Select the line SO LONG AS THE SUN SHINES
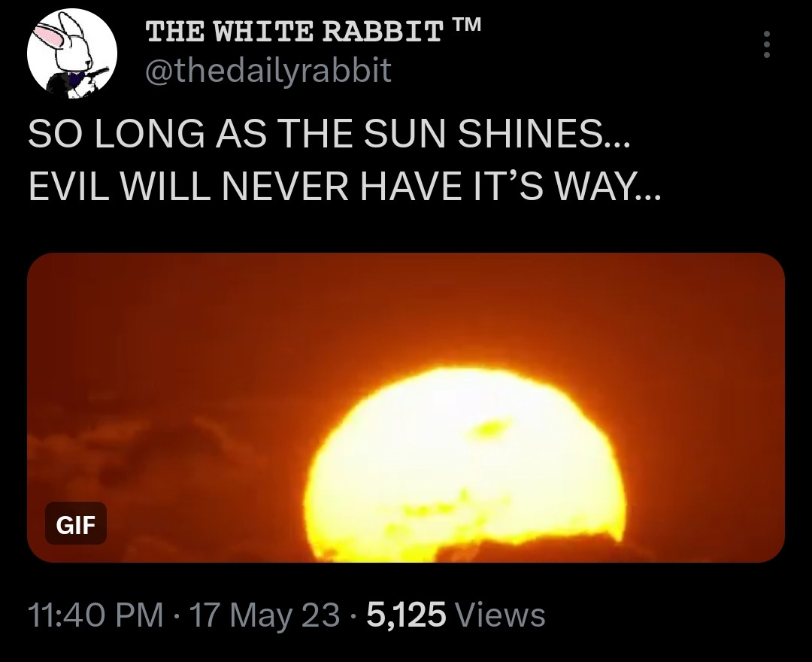 pyautogui.click(x=329, y=133)
